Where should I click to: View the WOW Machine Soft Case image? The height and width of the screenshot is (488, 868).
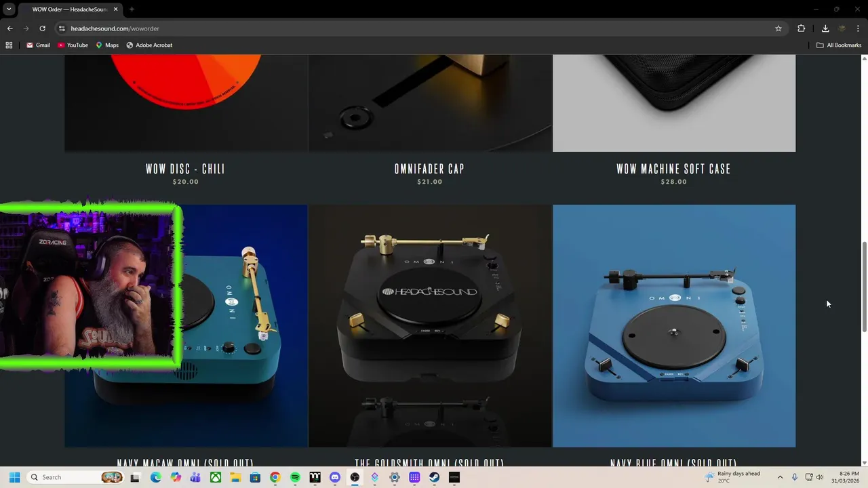pyautogui.click(x=674, y=103)
